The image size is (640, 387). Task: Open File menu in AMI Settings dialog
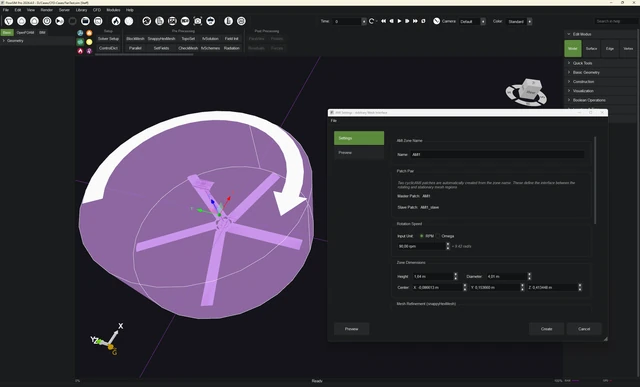click(333, 121)
